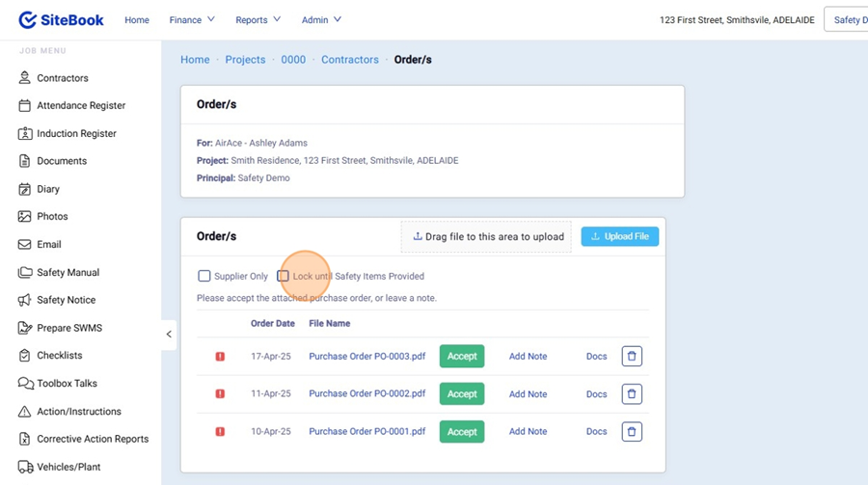Tick Lock until Safety Items Provided checkbox
The height and width of the screenshot is (485, 868).
tap(284, 276)
